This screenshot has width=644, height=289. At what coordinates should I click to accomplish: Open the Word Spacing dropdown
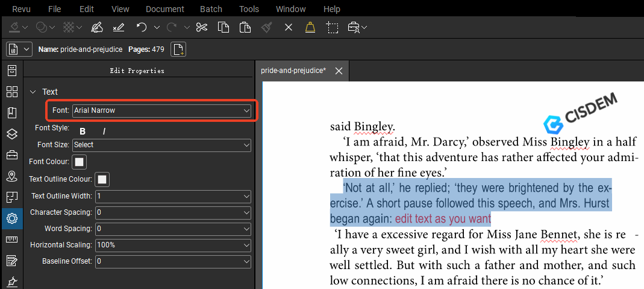(x=173, y=229)
